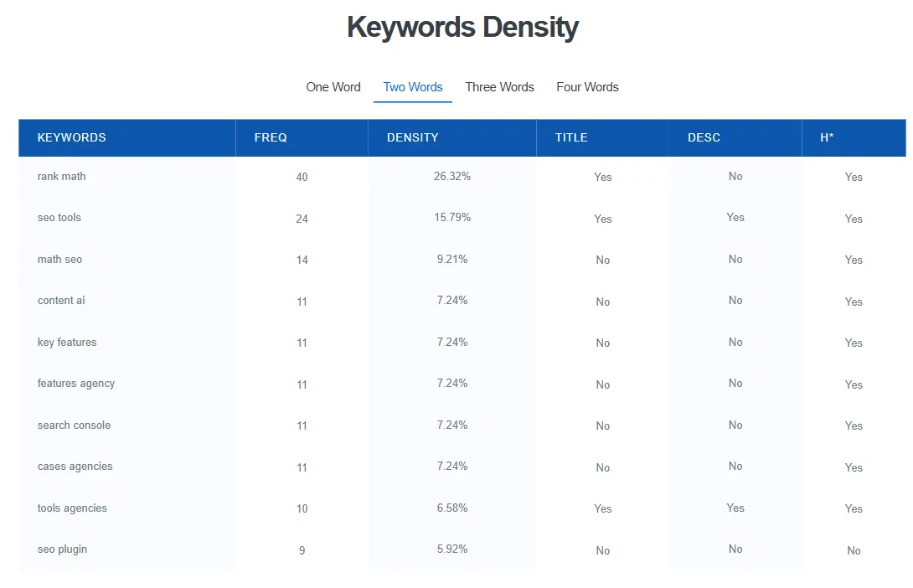Select the Four Words tab
The height and width of the screenshot is (588, 913).
coord(587,86)
